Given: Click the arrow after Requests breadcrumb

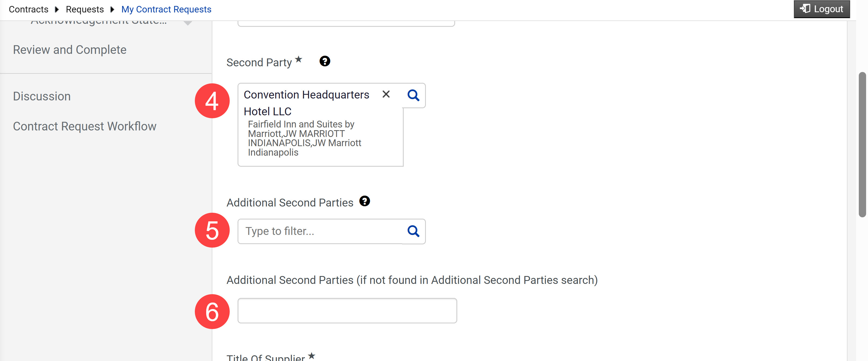Looking at the screenshot, I should (x=113, y=9).
